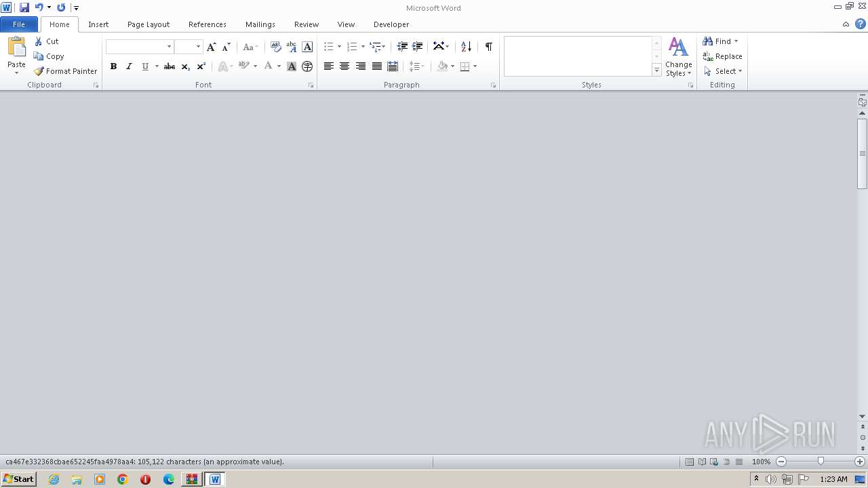Click the volume icon in system tray
The image size is (868, 488).
pos(771,479)
